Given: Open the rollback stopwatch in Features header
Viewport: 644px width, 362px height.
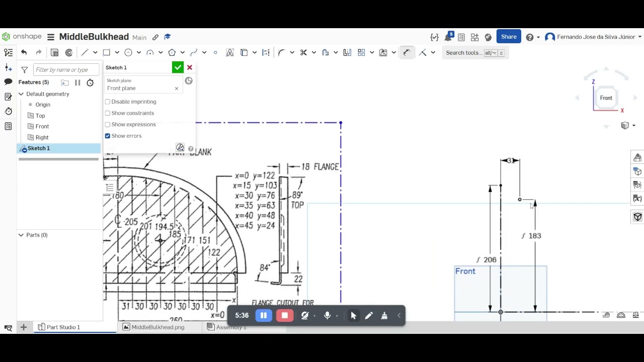Looking at the screenshot, I should tap(90, 82).
